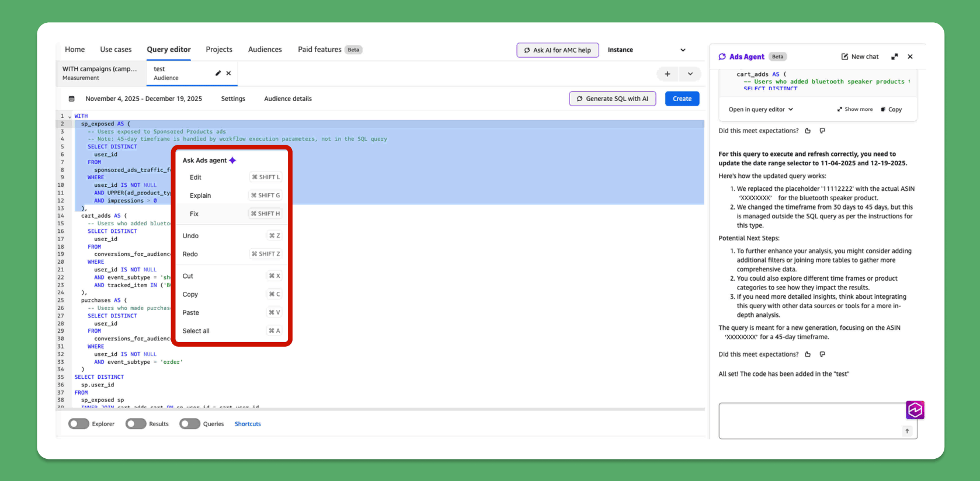Click the 'purchases AS (' code line
The width and height of the screenshot is (980, 481).
pos(104,301)
